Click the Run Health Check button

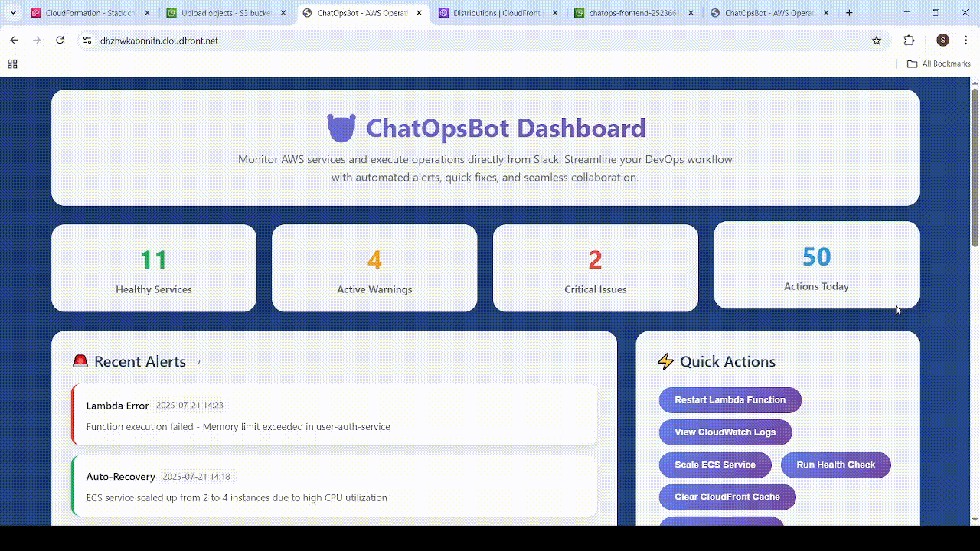835,465
